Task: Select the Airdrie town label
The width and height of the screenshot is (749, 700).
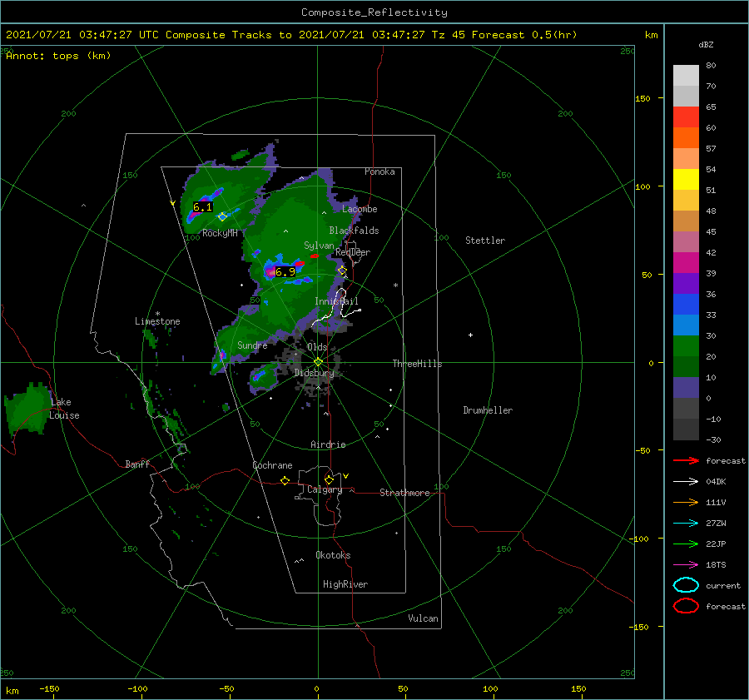Action: 328,444
